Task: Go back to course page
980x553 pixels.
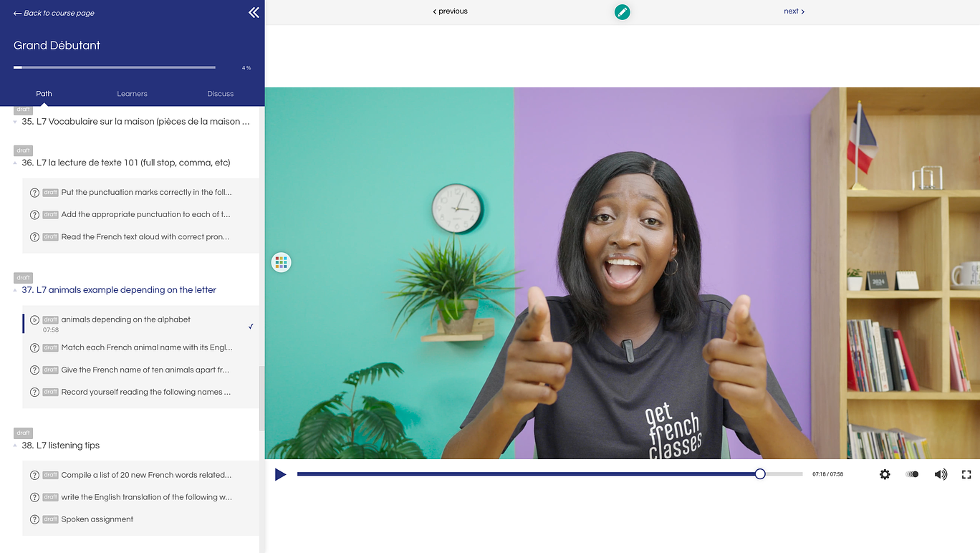Action: click(x=54, y=13)
